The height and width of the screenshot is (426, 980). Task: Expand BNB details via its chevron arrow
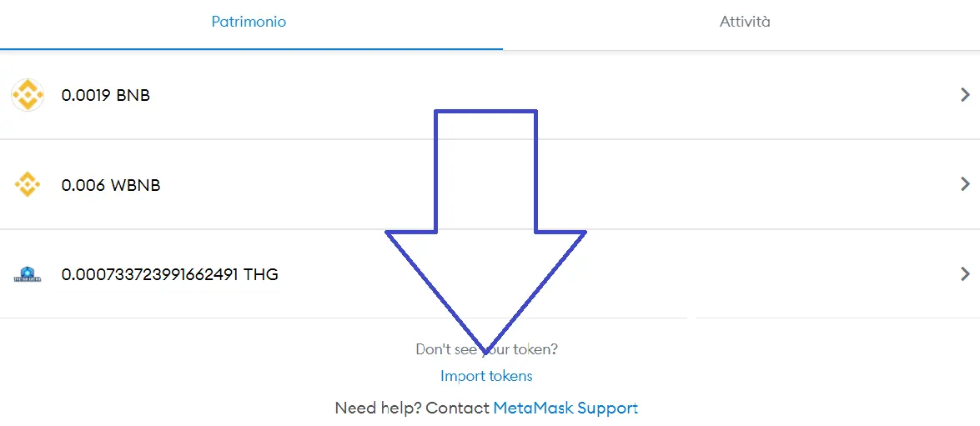coord(965,95)
